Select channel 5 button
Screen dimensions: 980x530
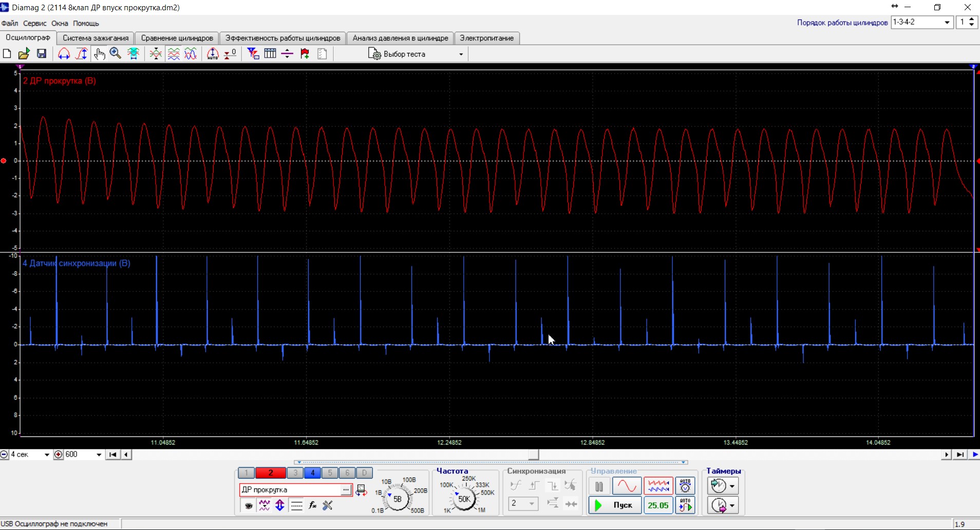point(330,473)
